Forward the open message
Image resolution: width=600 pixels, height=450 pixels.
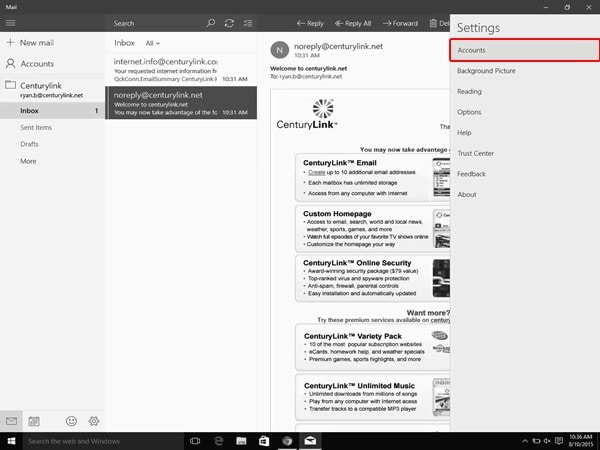click(x=399, y=22)
